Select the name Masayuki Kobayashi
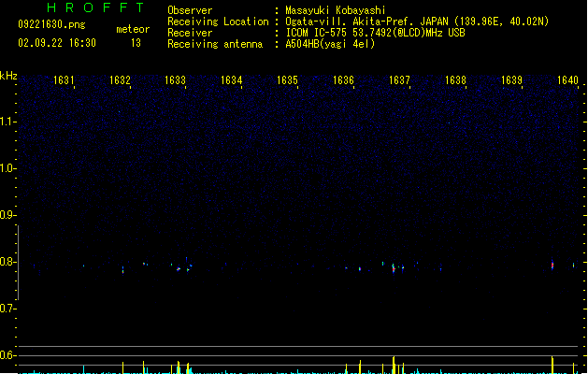This screenshot has height=374, width=588. click(x=336, y=10)
